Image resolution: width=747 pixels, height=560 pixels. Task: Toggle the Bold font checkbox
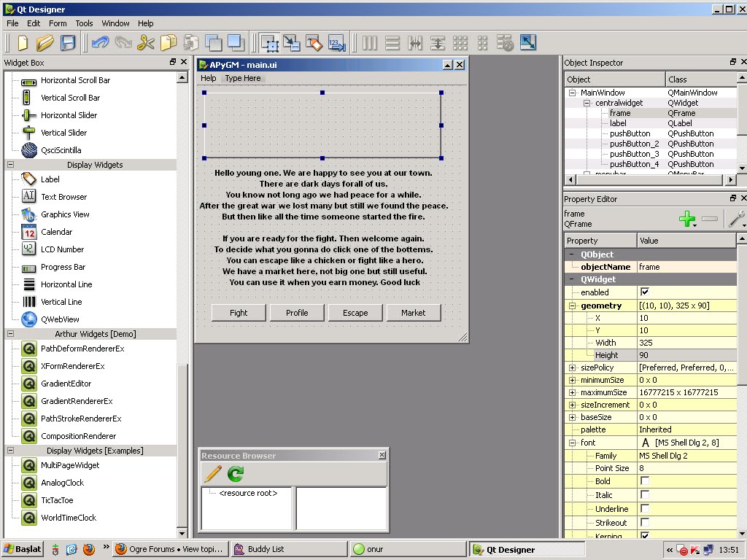[x=645, y=481]
